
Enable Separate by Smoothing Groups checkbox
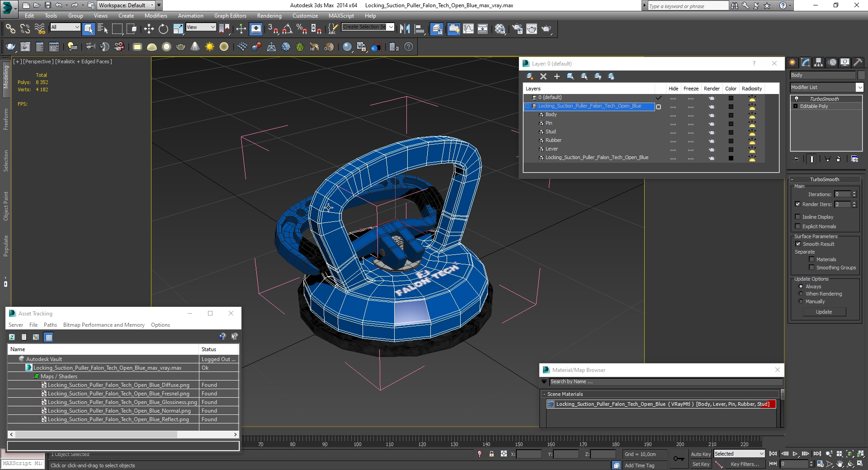click(811, 268)
